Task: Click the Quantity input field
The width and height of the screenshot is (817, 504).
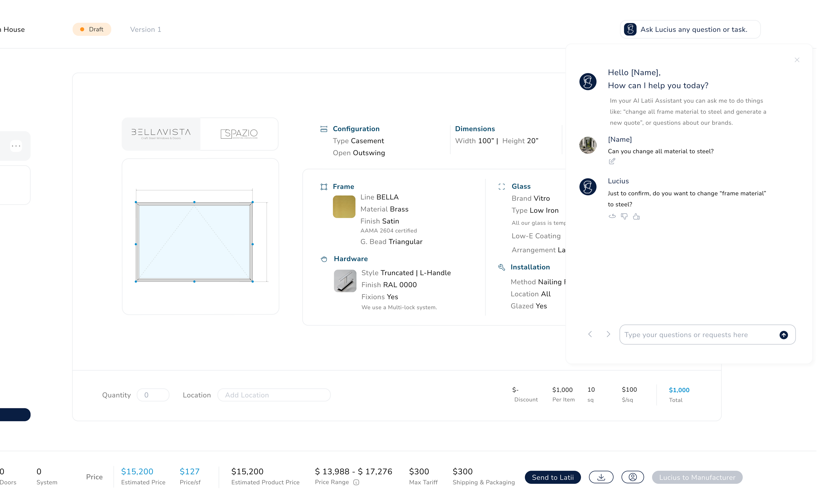Action: click(153, 395)
